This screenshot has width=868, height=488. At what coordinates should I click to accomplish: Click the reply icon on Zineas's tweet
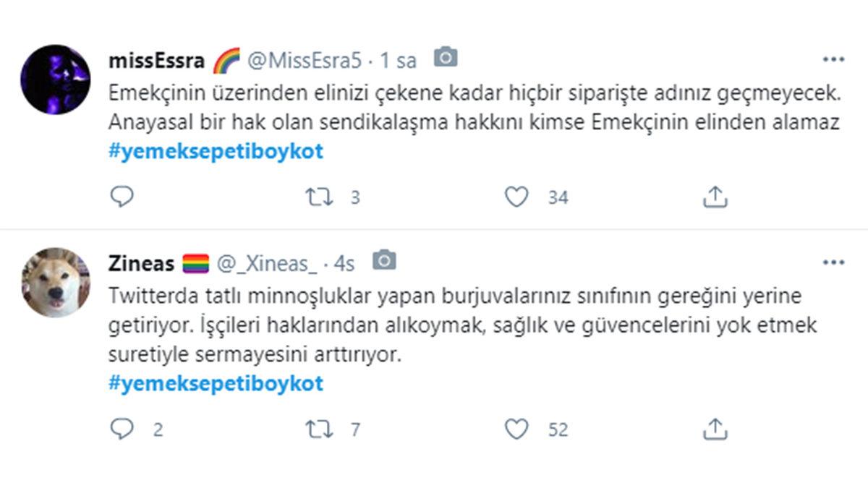(x=120, y=429)
